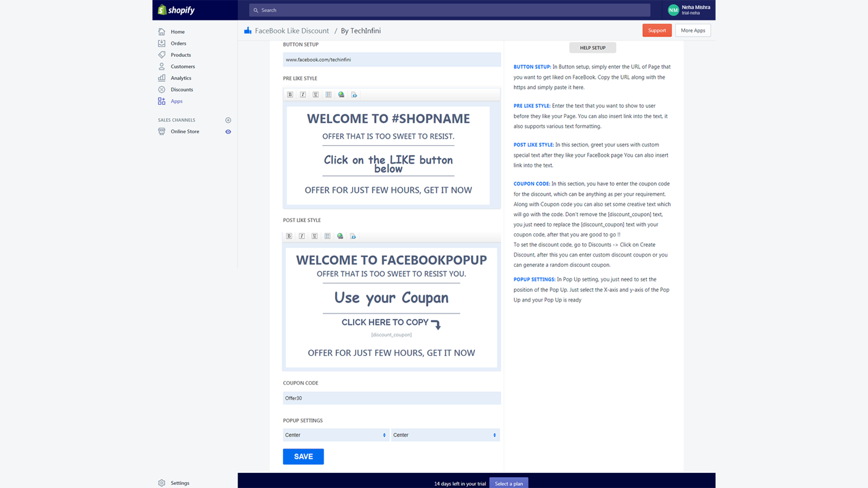Click the Analytics bar chart icon

coord(162,78)
